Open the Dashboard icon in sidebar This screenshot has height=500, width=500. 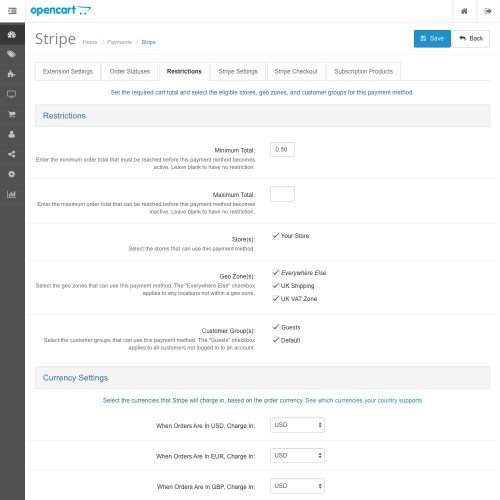pos(12,34)
